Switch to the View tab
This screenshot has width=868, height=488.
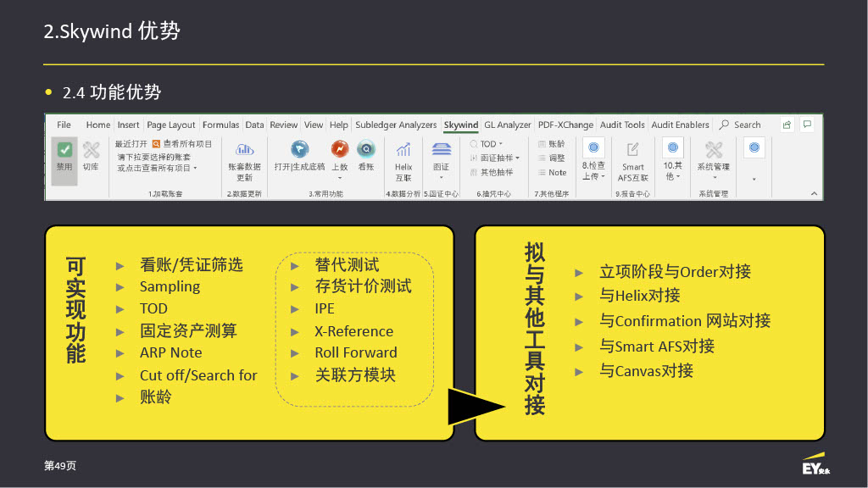314,125
